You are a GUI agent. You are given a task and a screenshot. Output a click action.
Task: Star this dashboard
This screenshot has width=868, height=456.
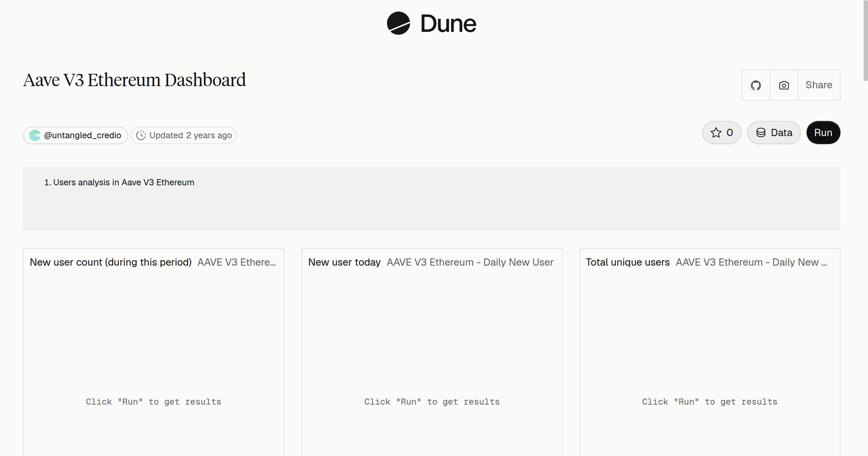pyautogui.click(x=722, y=132)
